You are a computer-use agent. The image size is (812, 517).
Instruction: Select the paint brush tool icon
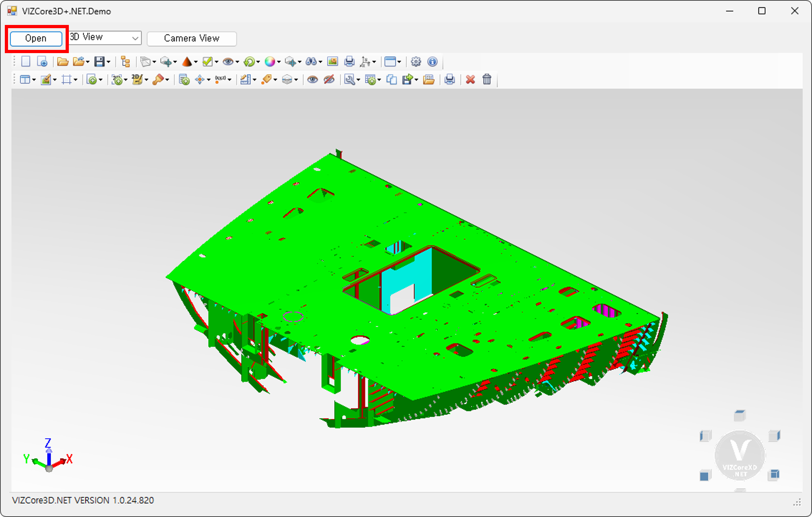pyautogui.click(x=158, y=80)
